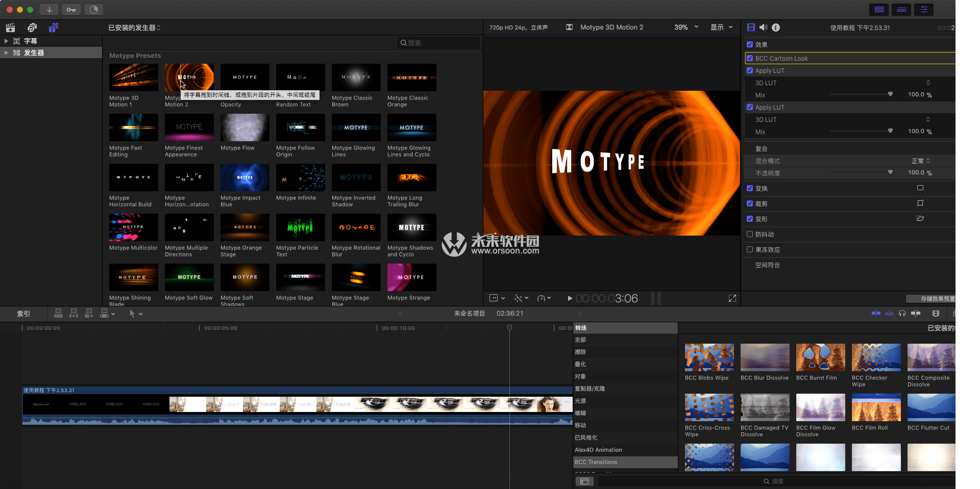The height and width of the screenshot is (489, 980).
Task: Click the 存储效果预置 save effects preset button
Action: (x=932, y=299)
